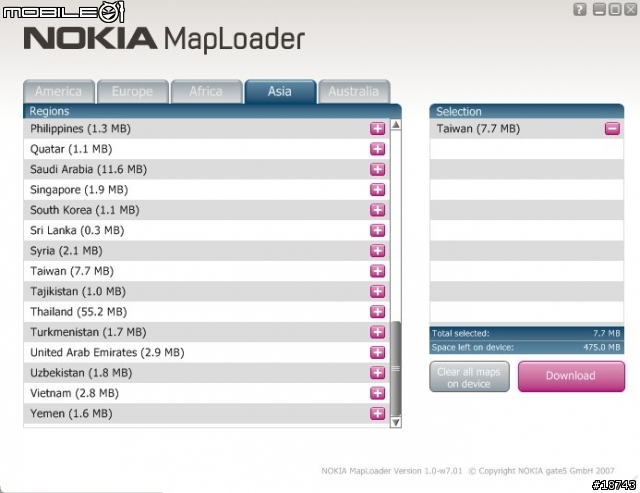
Task: Start the Download of selected maps
Action: [571, 376]
